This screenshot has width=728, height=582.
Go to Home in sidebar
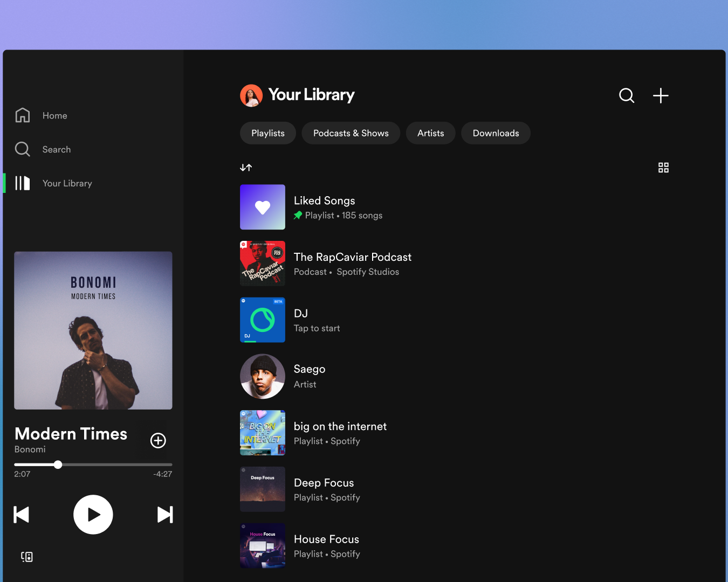pyautogui.click(x=54, y=115)
